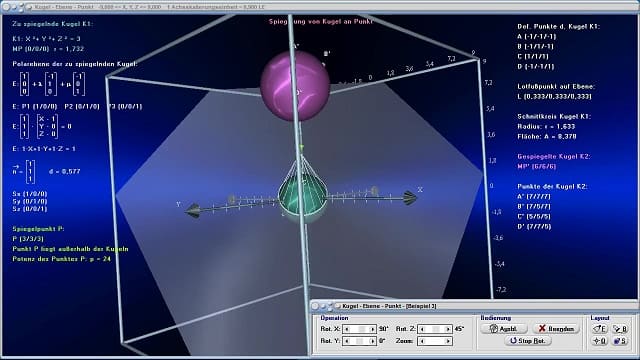This screenshot has height=360, width=640.
Task: Click the text 'MP (0/0/0) r = 1,732'
Action: coord(48,49)
